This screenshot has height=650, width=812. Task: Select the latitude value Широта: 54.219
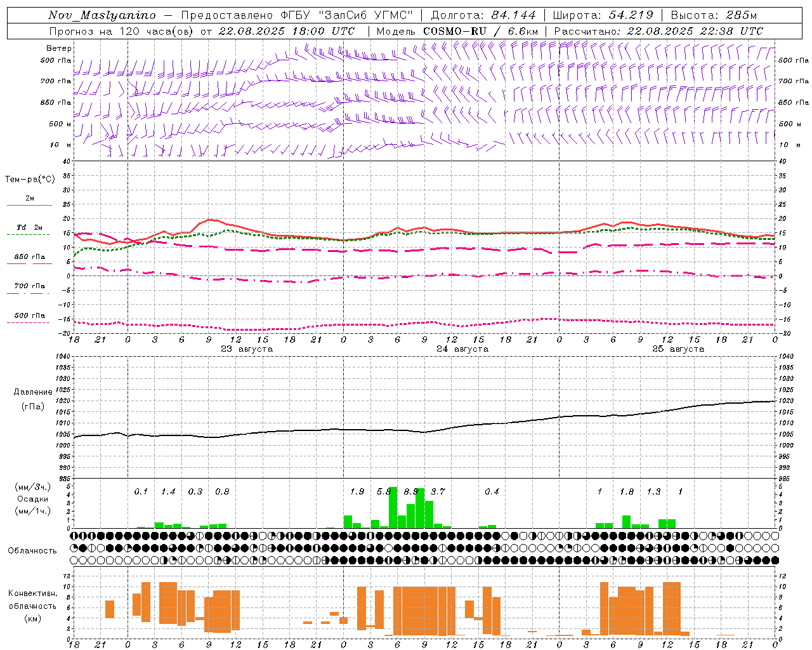tap(603, 15)
